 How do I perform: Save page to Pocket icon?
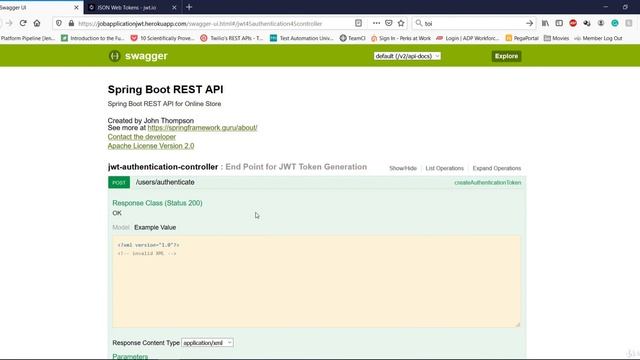click(x=389, y=23)
